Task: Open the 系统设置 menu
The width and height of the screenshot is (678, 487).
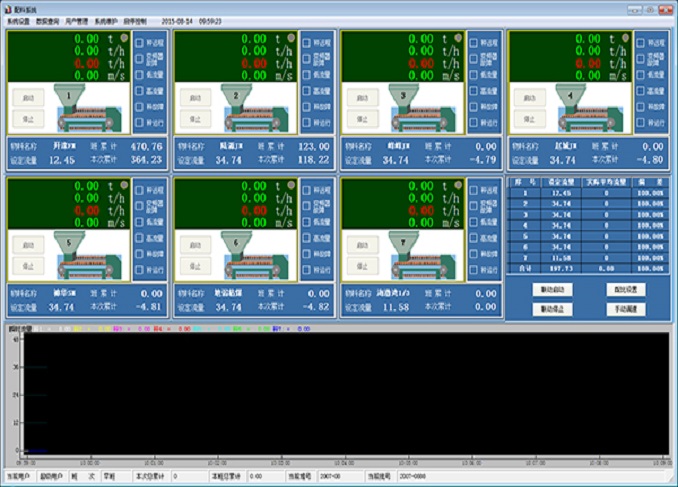Action: [x=19, y=20]
